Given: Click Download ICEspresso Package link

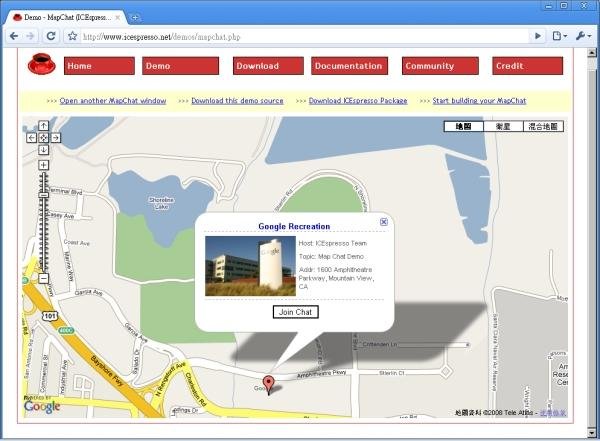Looking at the screenshot, I should pos(358,101).
